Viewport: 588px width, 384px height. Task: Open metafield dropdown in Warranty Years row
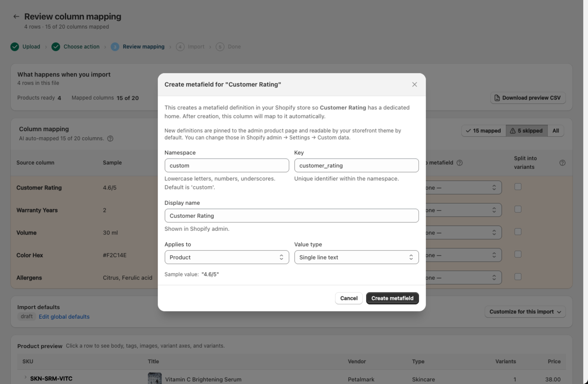coord(464,210)
